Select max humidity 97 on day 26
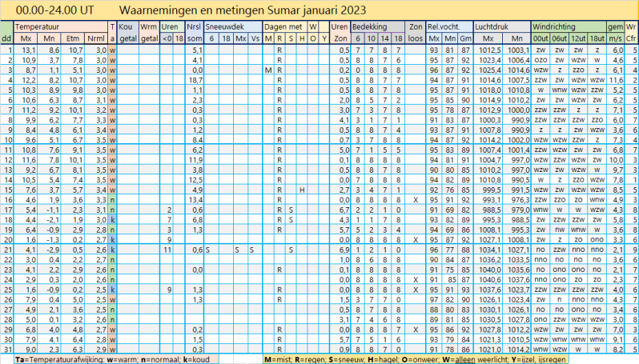 pyautogui.click(x=434, y=300)
